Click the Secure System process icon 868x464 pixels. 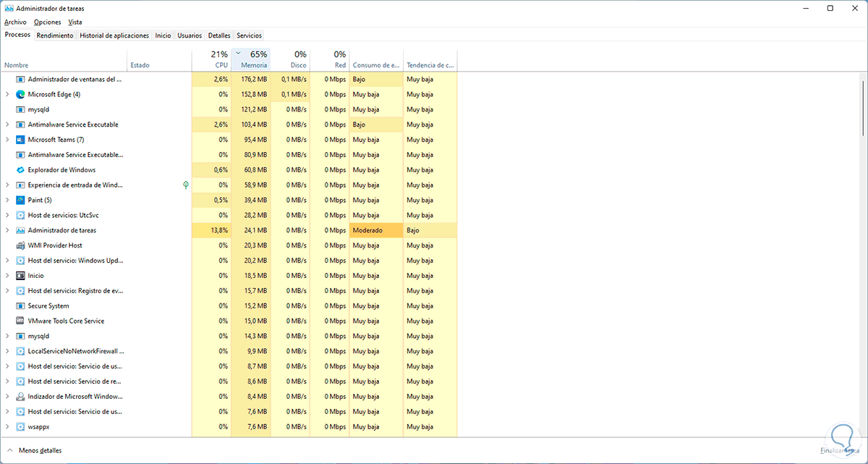pyautogui.click(x=20, y=306)
